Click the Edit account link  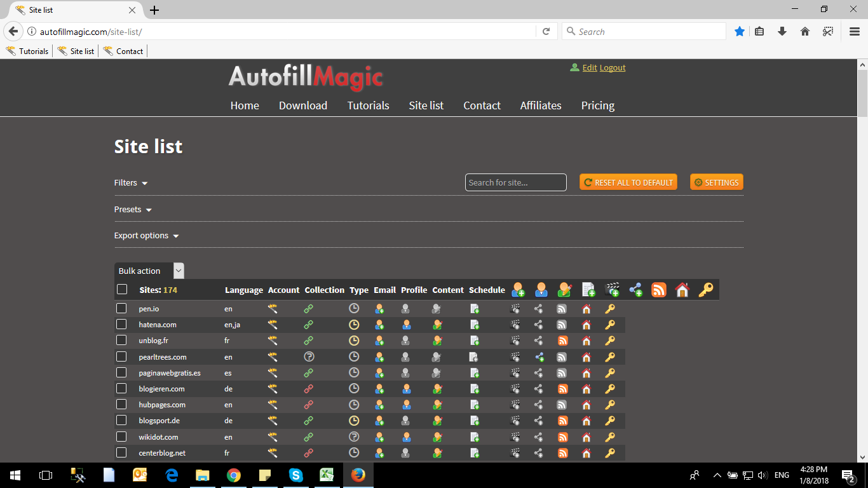point(590,68)
